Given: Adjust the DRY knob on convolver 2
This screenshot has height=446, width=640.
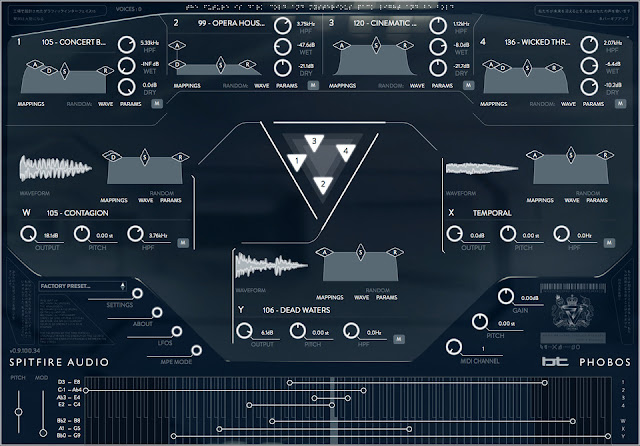Looking at the screenshot, I should [282, 68].
